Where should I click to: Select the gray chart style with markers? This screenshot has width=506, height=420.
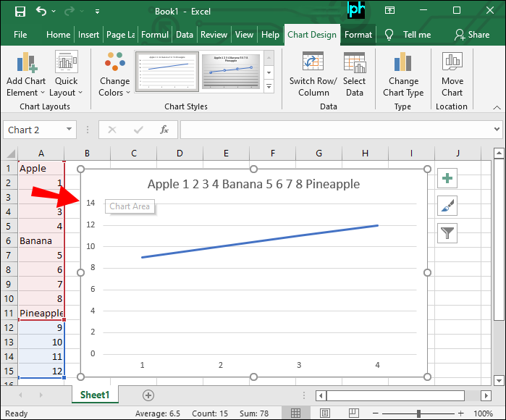(x=231, y=72)
